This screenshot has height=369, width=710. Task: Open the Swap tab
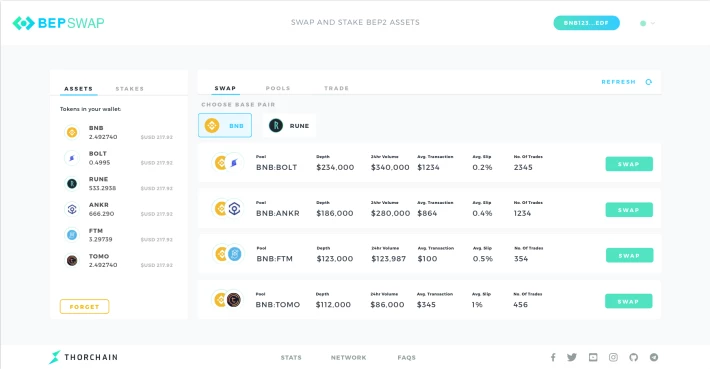coord(225,88)
